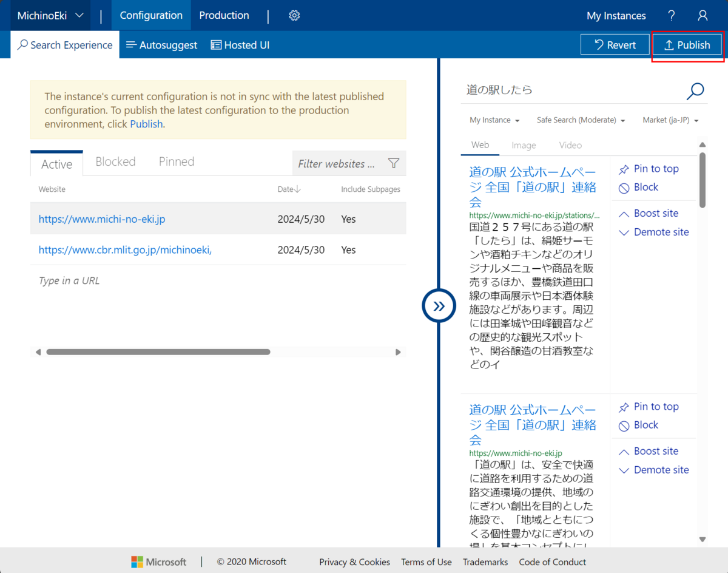Block the first search result
728x573 pixels.
[x=638, y=188]
